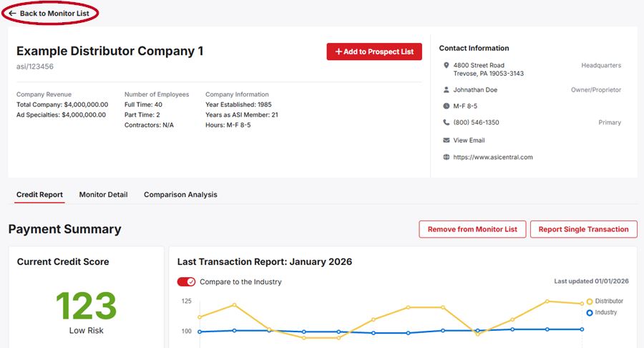The height and width of the screenshot is (348, 644).
Task: Open the Comparison Analysis tab
Action: [180, 195]
